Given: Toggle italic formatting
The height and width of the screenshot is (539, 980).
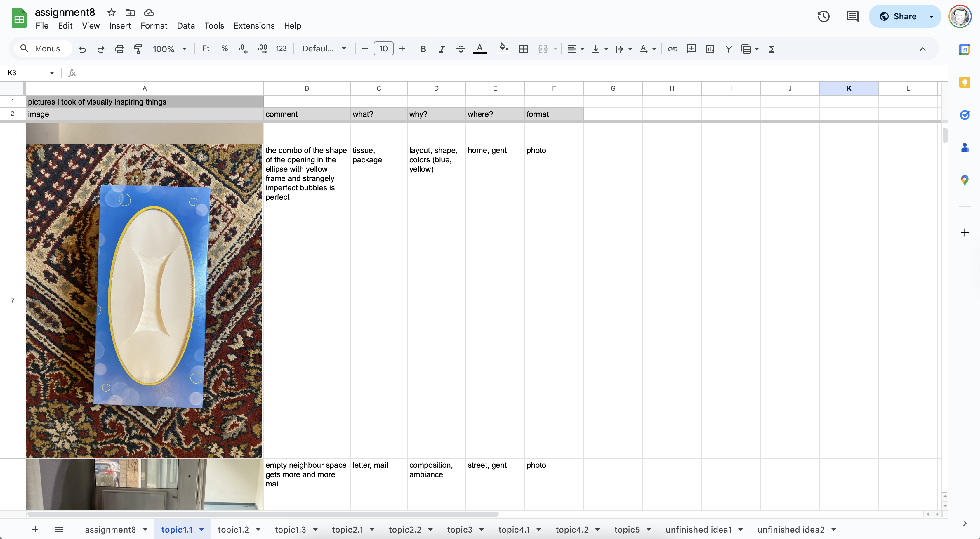Looking at the screenshot, I should tap(441, 49).
